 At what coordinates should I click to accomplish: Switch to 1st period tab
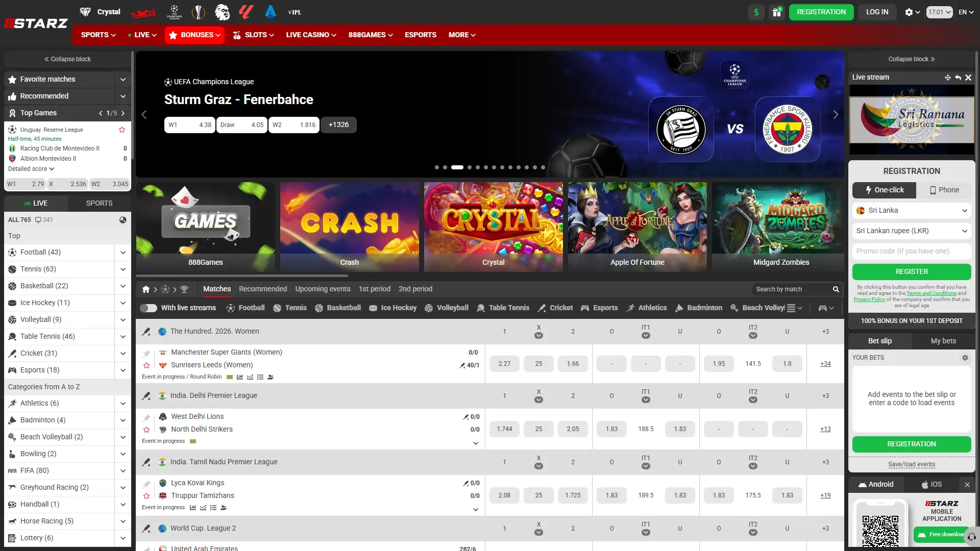(x=374, y=289)
